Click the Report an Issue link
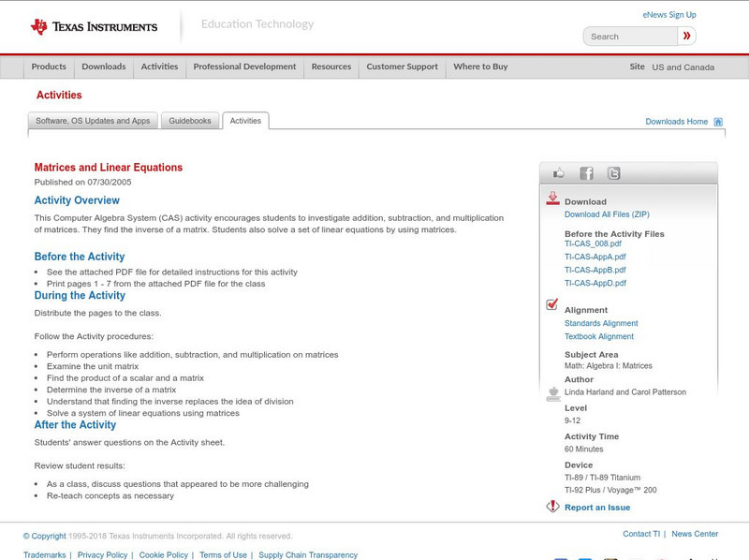 point(597,508)
